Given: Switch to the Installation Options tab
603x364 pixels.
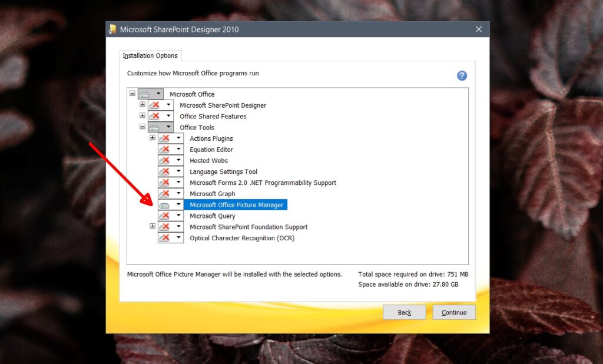Looking at the screenshot, I should 150,55.
